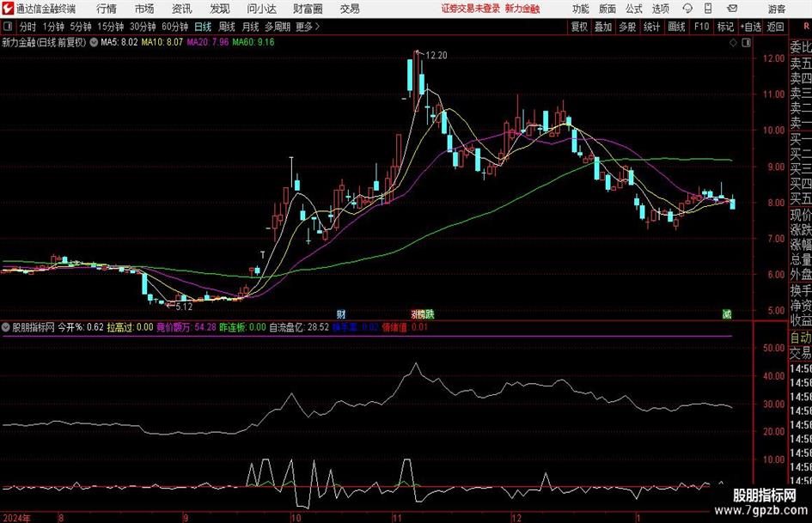Viewport: 812px width, 523px height.
Task: Click the 标记 mark button
Action: [725, 27]
